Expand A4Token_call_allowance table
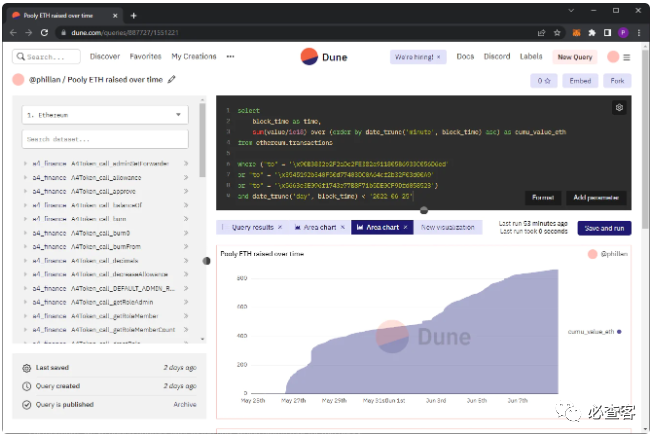Image resolution: width=656 pixels, height=440 pixels. pos(25,178)
